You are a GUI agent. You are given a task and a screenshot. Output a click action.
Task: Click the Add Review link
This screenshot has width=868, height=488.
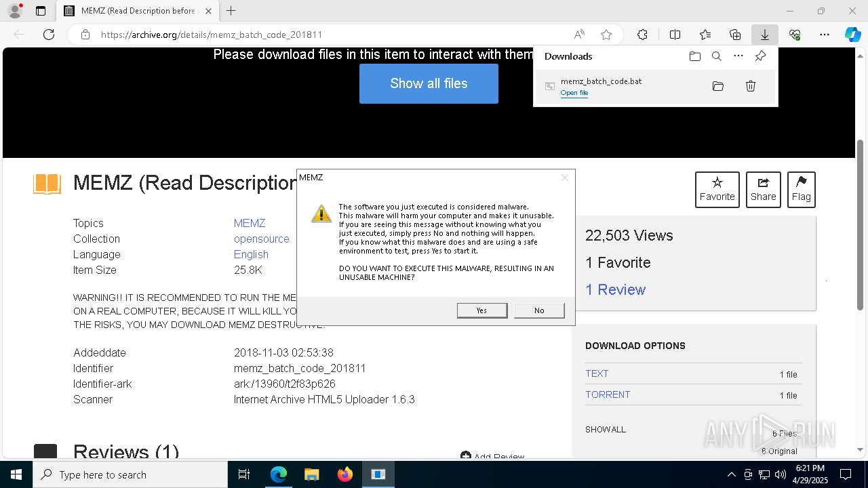[492, 457]
